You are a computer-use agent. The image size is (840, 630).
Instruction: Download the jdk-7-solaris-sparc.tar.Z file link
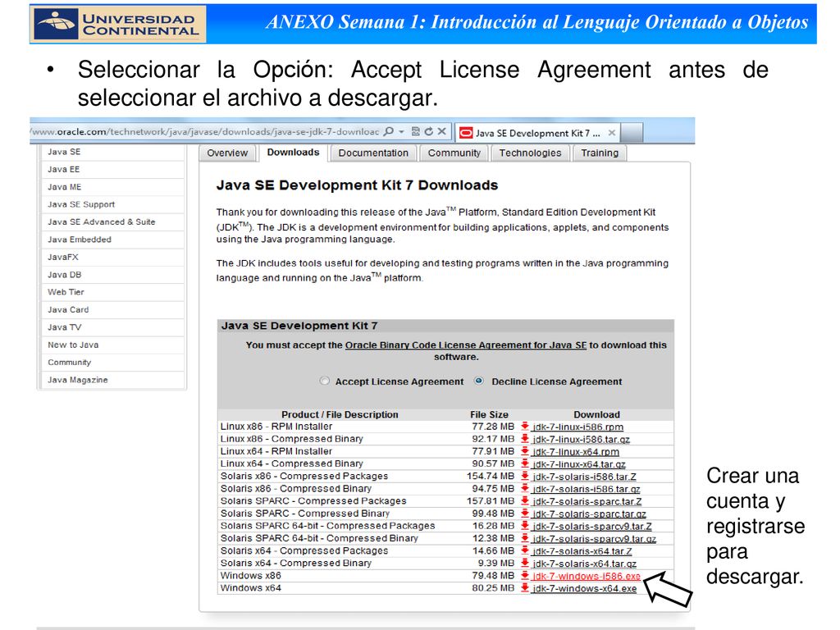click(x=587, y=501)
